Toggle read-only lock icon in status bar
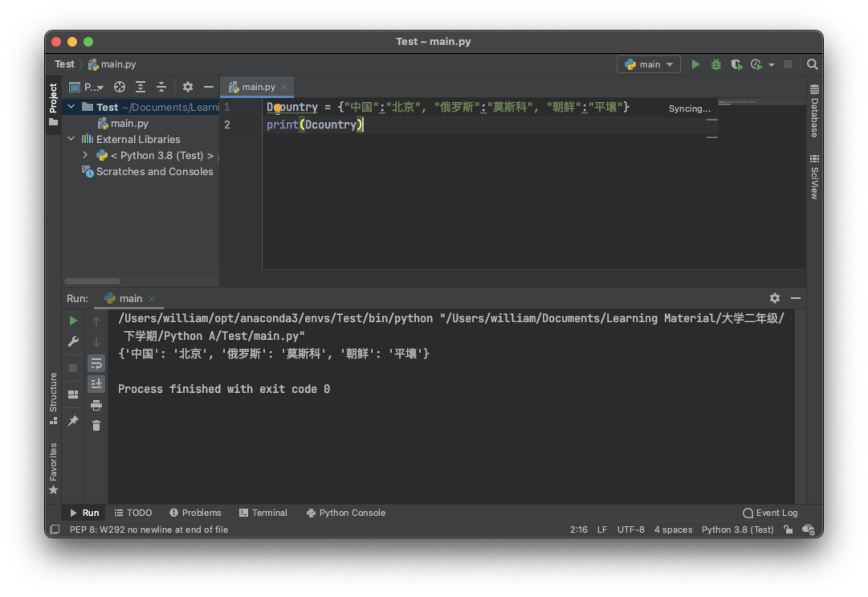Image resolution: width=868 pixels, height=597 pixels. (788, 530)
